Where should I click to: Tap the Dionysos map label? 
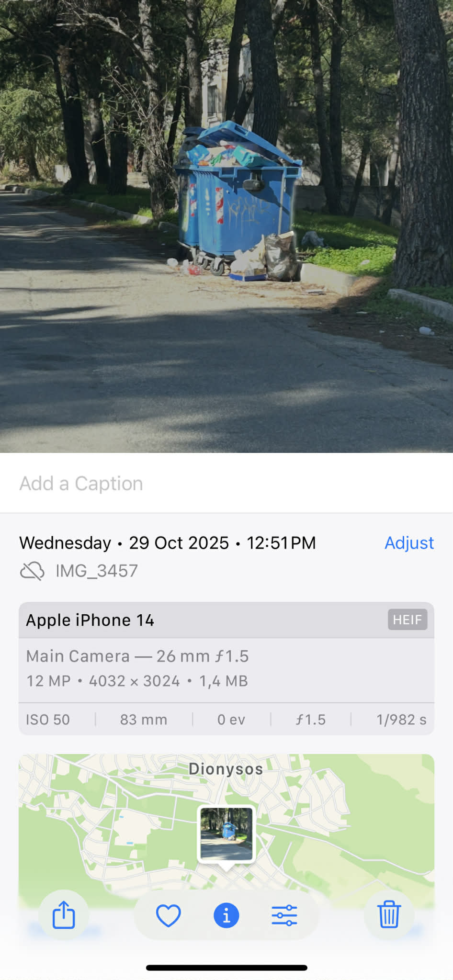[226, 769]
